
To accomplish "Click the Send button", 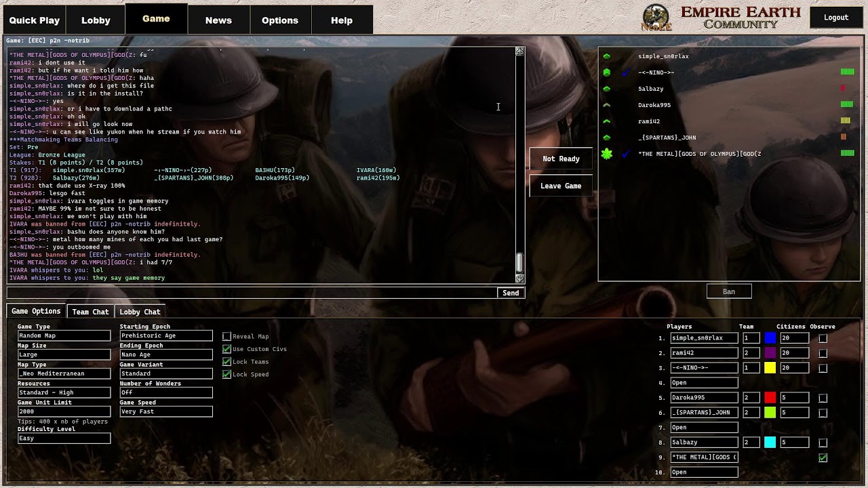I will tap(511, 293).
